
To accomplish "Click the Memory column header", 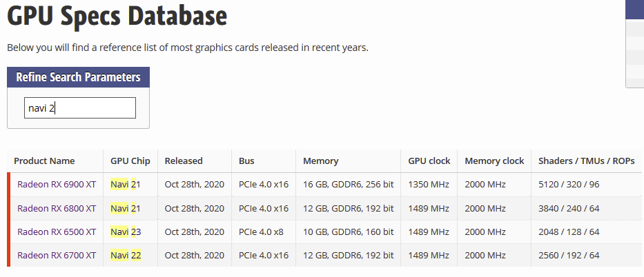I will 321,161.
